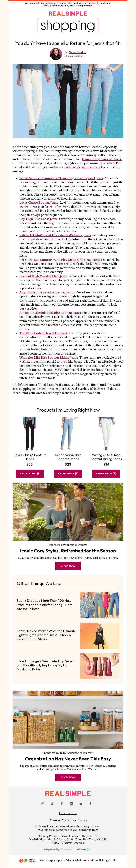
Task: Click Shop Now for Barefoot Dreams sponsor
Action: tap(68, 566)
